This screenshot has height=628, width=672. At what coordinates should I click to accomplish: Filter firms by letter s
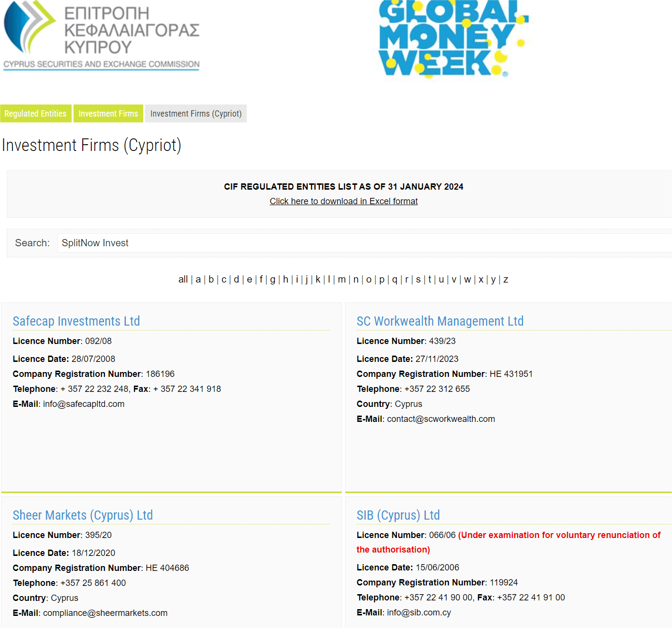tap(418, 280)
